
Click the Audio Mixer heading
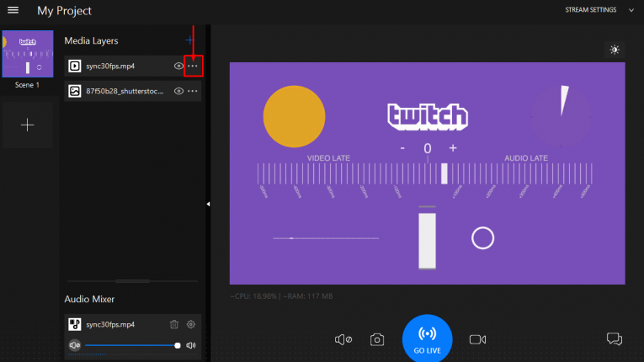pos(89,299)
